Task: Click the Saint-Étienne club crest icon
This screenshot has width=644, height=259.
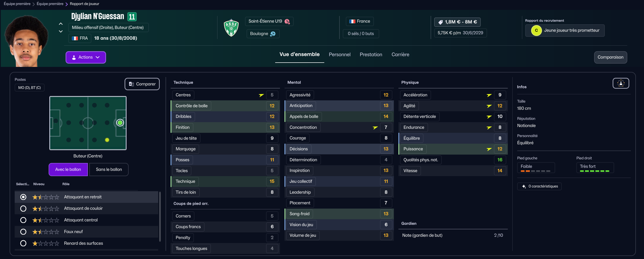Action: pos(231,28)
